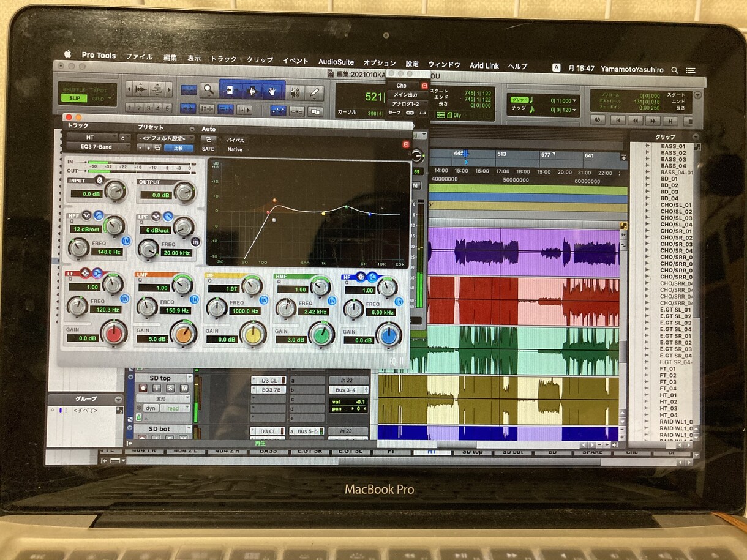Open the HT track selector dropdown
Image resolution: width=747 pixels, height=560 pixels.
(91, 138)
